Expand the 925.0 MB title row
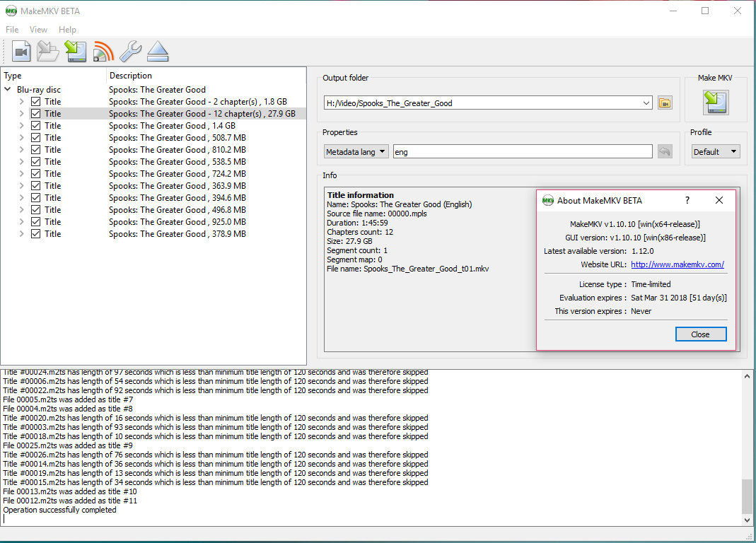The image size is (756, 543). pos(22,222)
